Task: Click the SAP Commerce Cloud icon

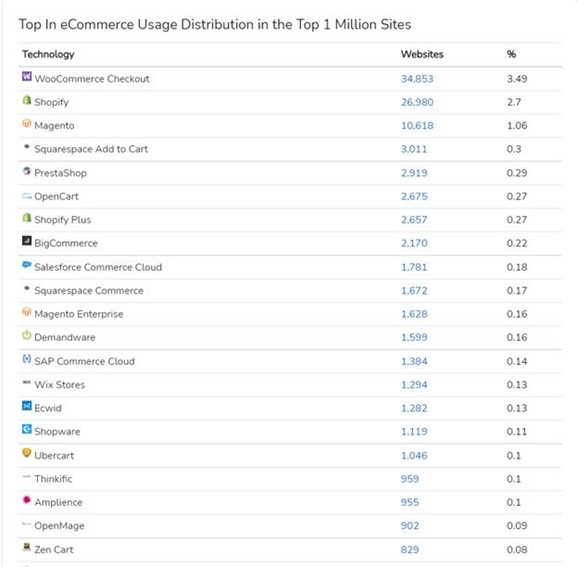Action: click(x=27, y=359)
